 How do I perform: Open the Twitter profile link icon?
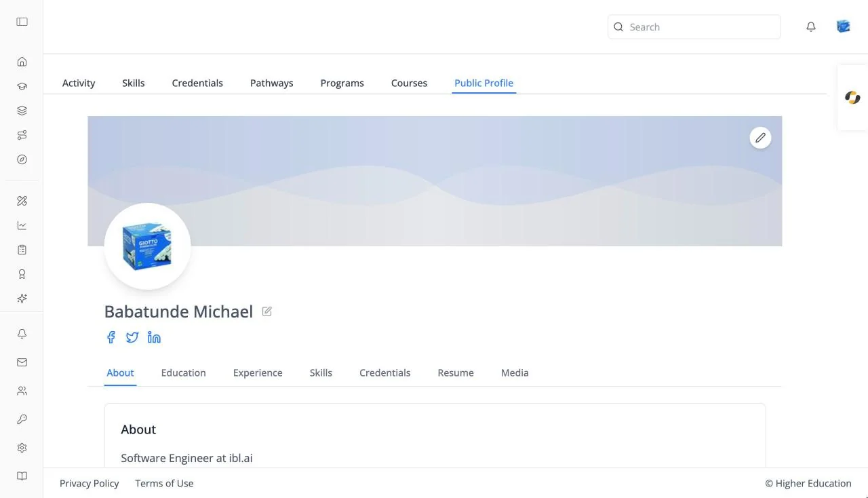(132, 337)
